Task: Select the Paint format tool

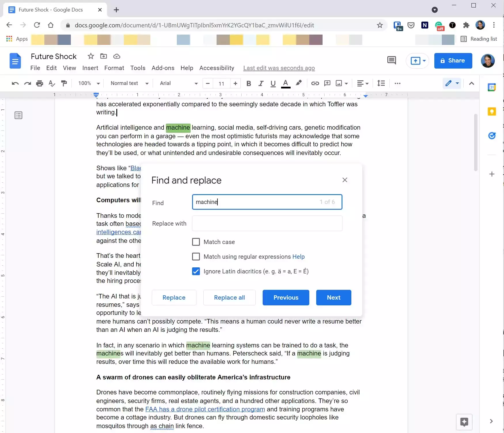Action: pyautogui.click(x=64, y=84)
